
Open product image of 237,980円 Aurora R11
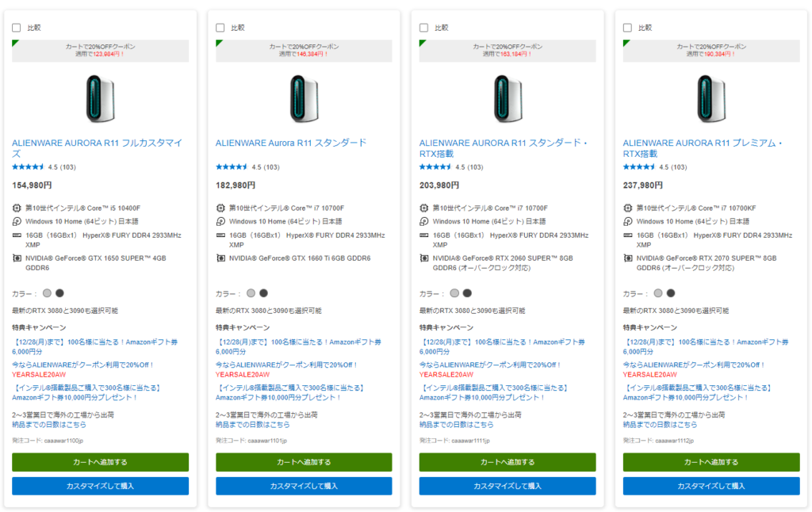[x=711, y=98]
